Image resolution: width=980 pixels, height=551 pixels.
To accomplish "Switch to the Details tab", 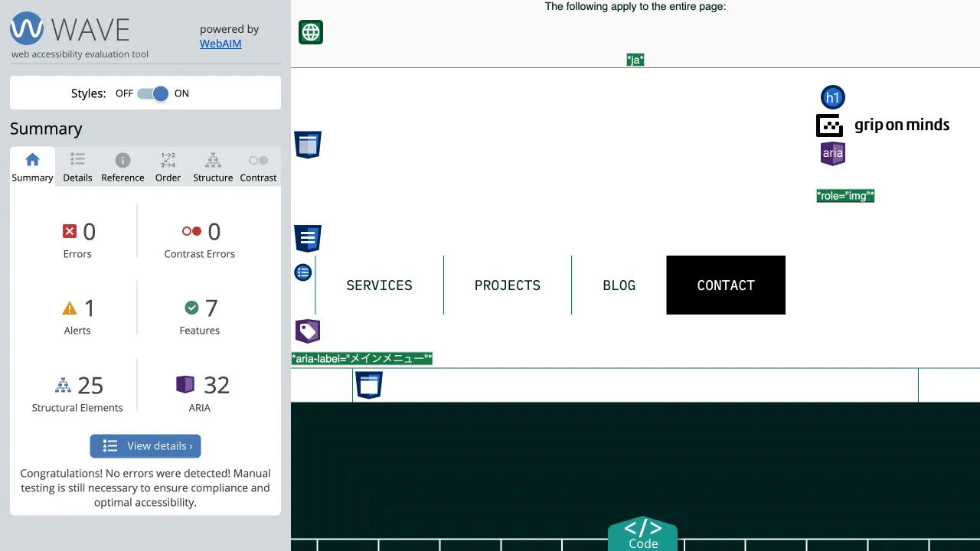I will coord(77,167).
